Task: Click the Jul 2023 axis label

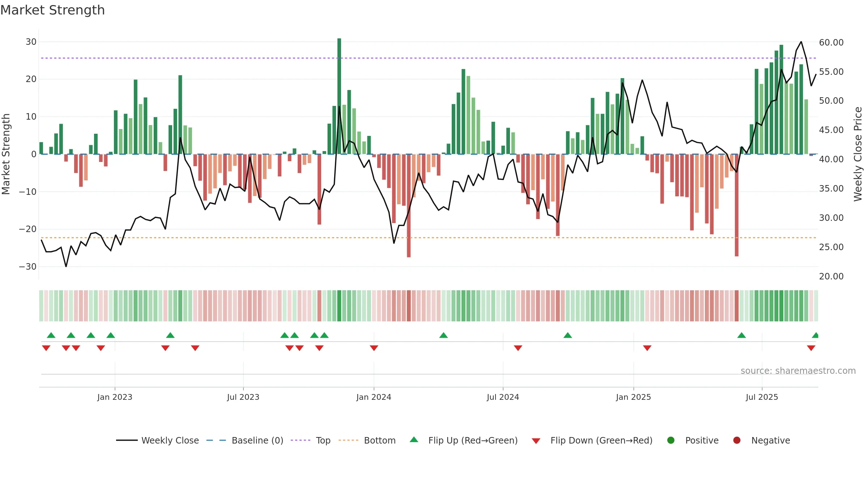Action: point(243,397)
